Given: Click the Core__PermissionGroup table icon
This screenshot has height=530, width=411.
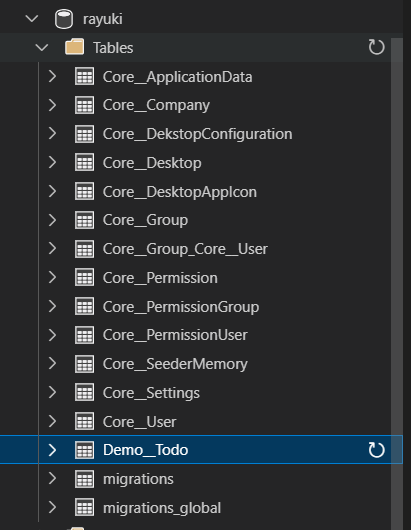Looking at the screenshot, I should point(84,306).
